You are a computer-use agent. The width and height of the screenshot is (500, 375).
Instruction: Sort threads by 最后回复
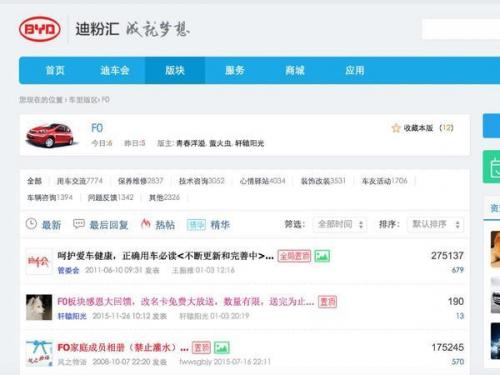tap(109, 225)
